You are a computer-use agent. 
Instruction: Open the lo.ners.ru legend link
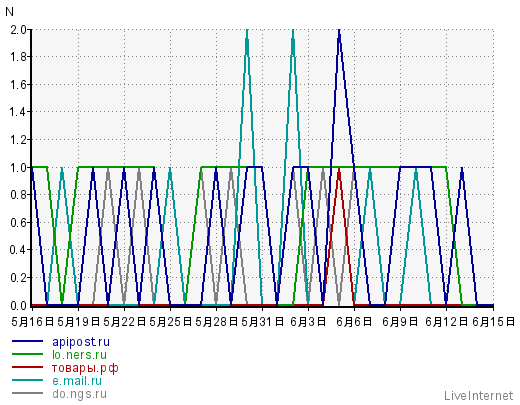[x=80, y=355]
